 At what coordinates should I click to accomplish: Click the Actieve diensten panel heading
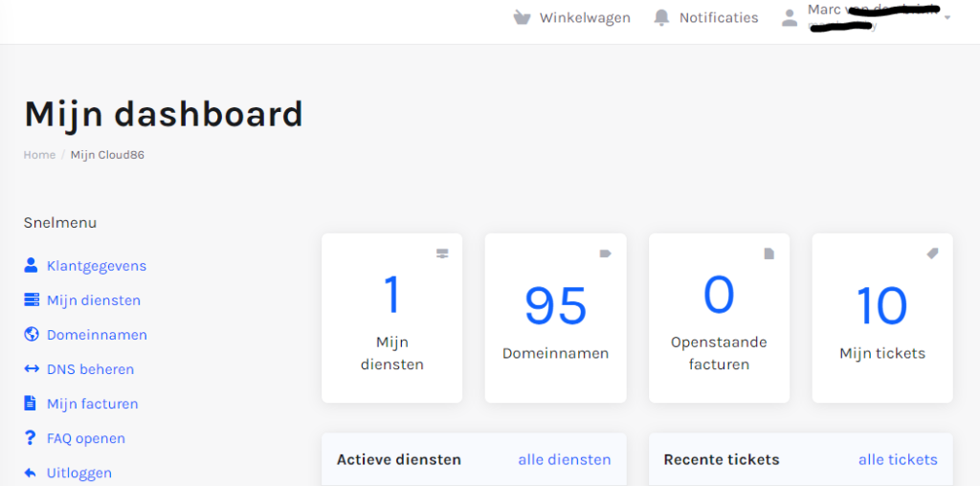click(x=399, y=460)
